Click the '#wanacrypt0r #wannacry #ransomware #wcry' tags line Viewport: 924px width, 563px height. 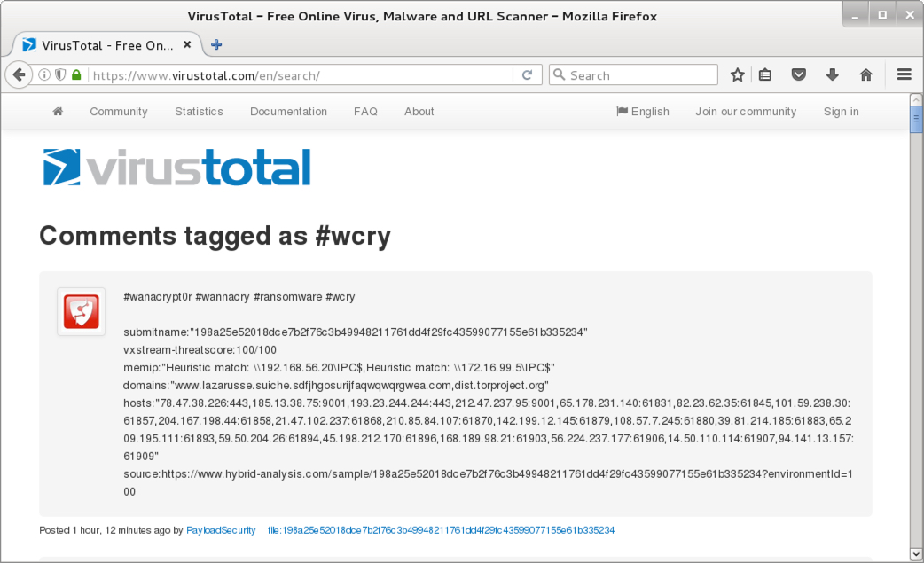click(239, 297)
